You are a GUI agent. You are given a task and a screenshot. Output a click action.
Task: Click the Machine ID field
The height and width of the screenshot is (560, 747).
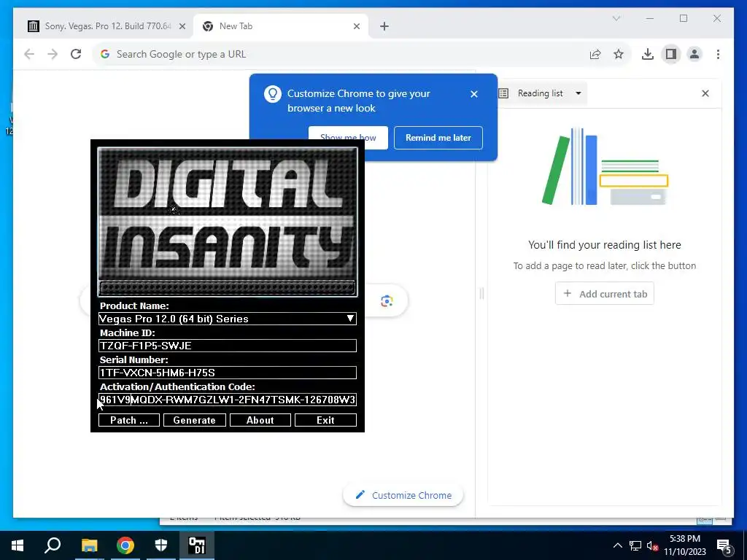pos(228,346)
